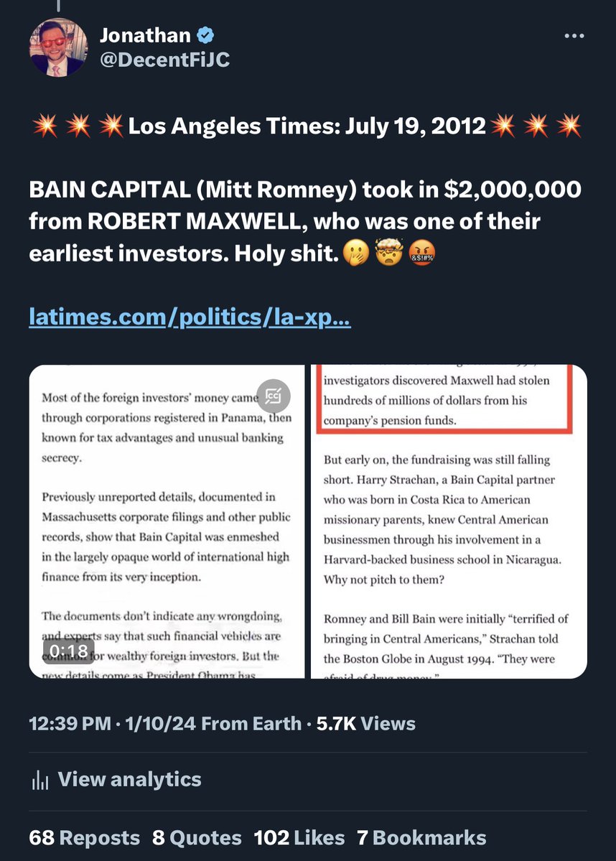Click the 7 Bookmarks count

coord(421,837)
